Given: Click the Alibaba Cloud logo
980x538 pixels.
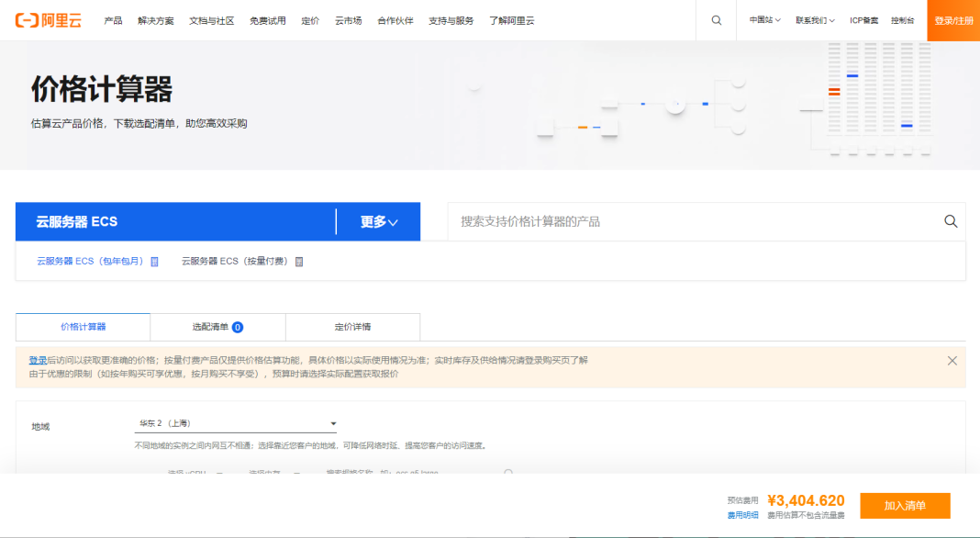Looking at the screenshot, I should coord(49,20).
